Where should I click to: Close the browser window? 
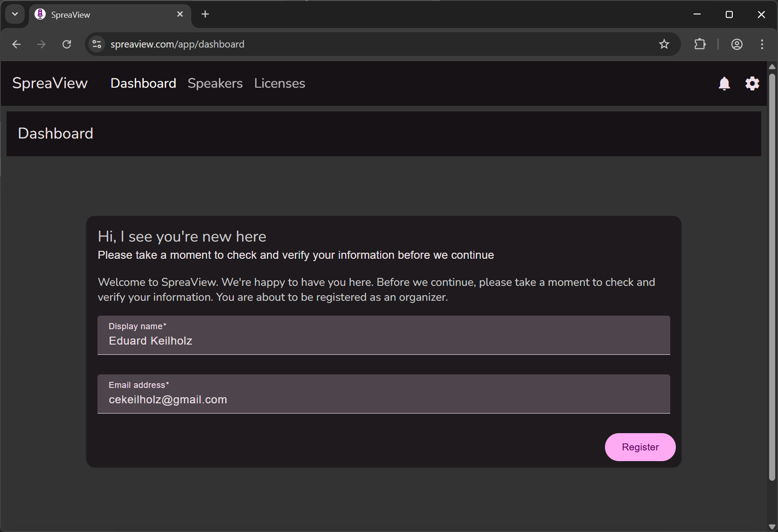point(761,14)
